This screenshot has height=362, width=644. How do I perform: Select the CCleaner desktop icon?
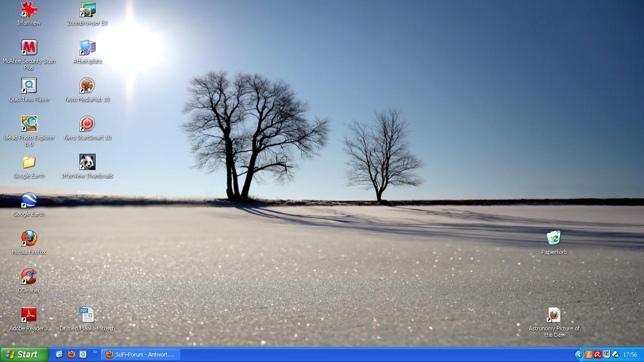[29, 277]
